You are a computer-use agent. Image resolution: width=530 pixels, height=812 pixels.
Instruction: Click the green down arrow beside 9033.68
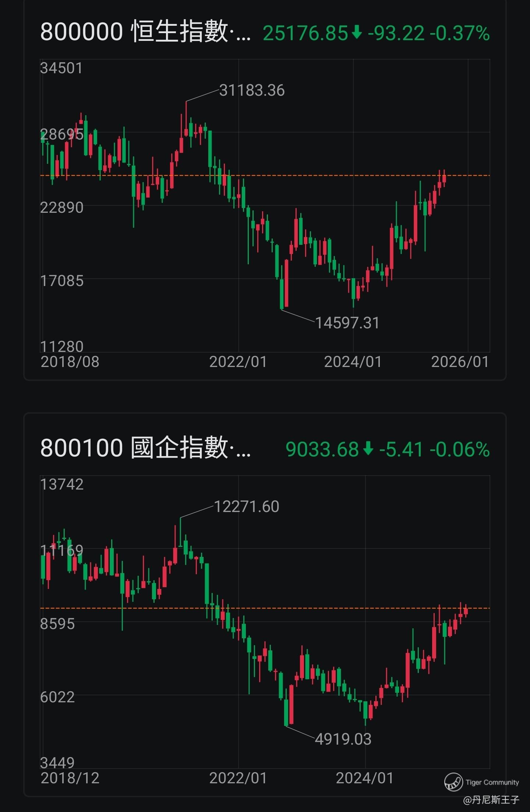(x=368, y=449)
